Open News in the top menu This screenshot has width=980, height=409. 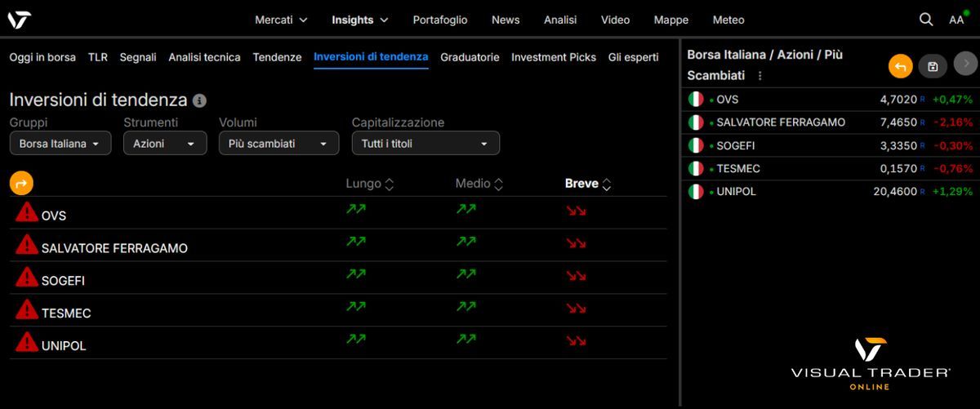tap(506, 20)
